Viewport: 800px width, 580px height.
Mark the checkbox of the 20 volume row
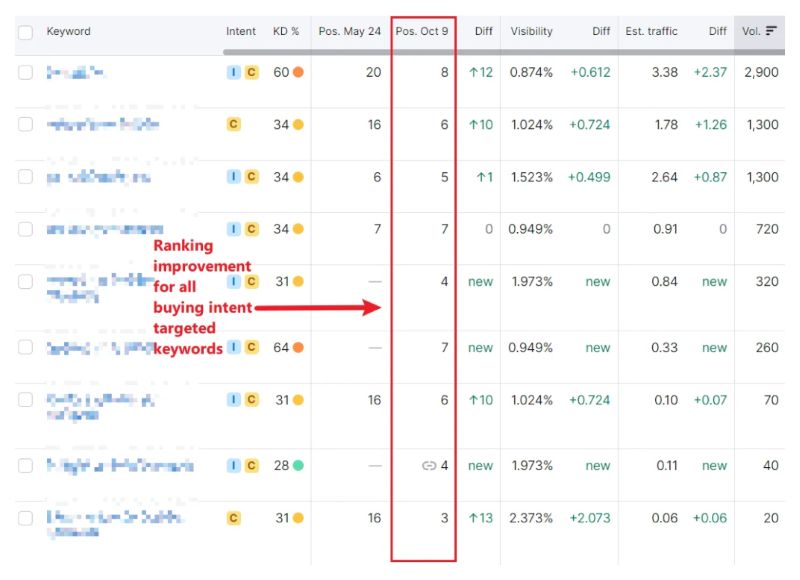click(x=25, y=518)
